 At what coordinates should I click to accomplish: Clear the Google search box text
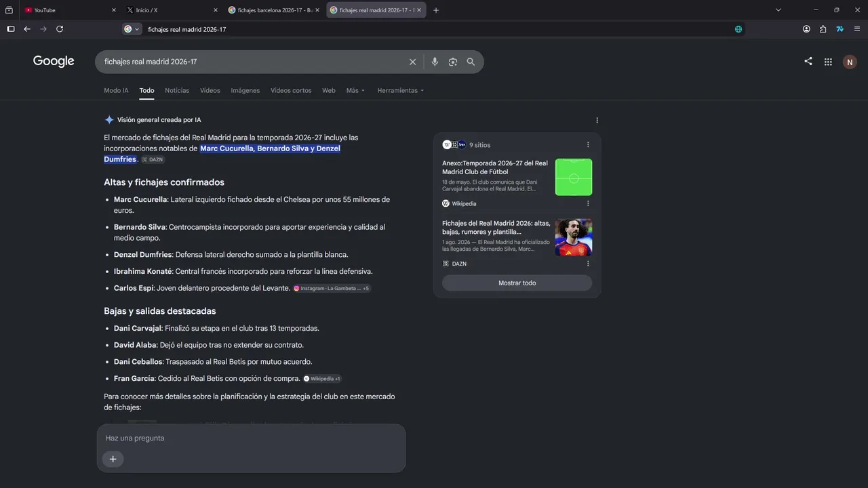412,62
